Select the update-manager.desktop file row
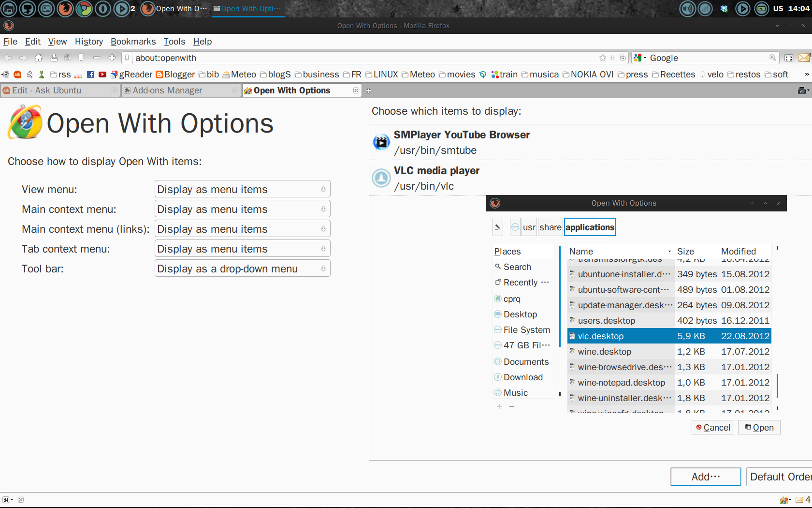The height and width of the screenshot is (508, 812). click(x=669, y=305)
